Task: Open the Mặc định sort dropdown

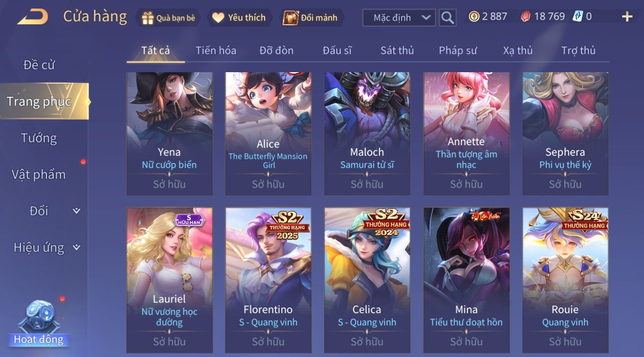Action: (x=399, y=18)
